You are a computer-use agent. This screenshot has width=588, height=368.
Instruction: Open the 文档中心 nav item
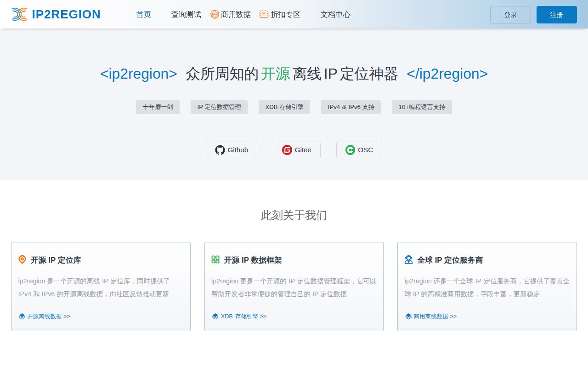pos(335,14)
